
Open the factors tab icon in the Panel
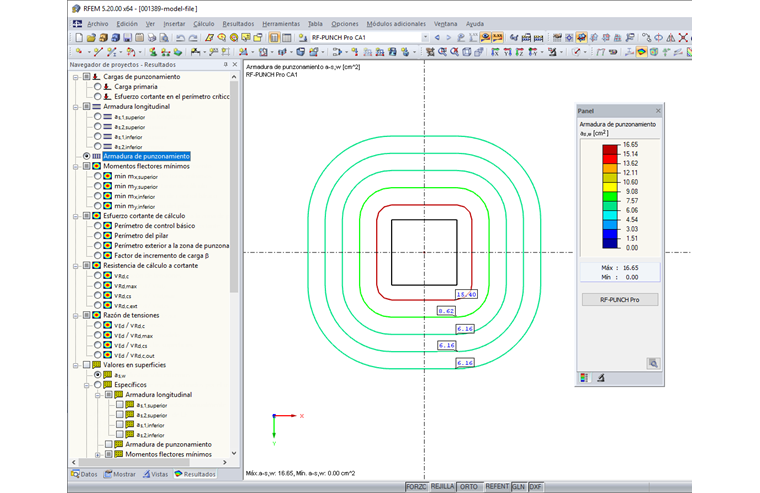[x=601, y=378]
